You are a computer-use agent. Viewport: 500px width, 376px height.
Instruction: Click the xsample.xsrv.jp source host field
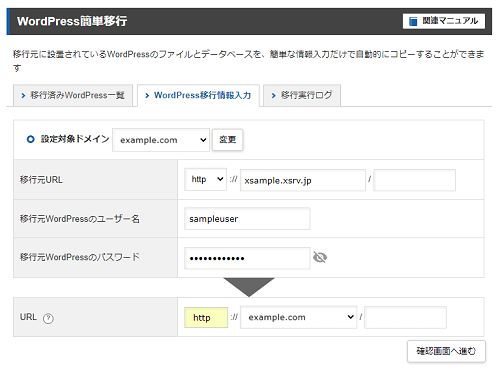pos(303,180)
